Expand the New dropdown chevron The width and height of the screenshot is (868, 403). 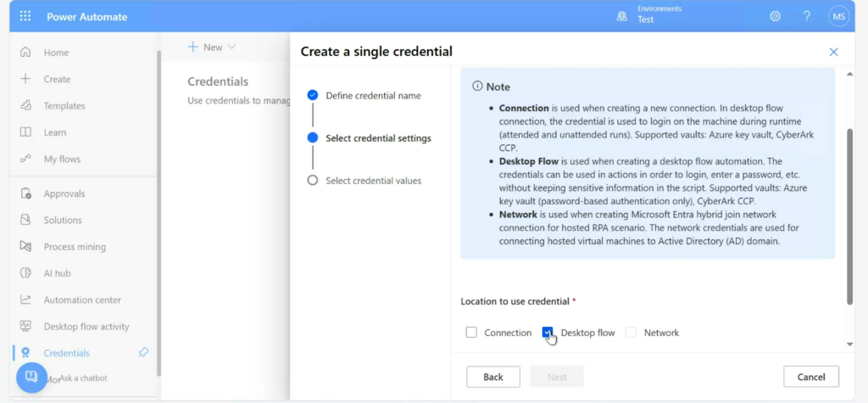point(231,48)
